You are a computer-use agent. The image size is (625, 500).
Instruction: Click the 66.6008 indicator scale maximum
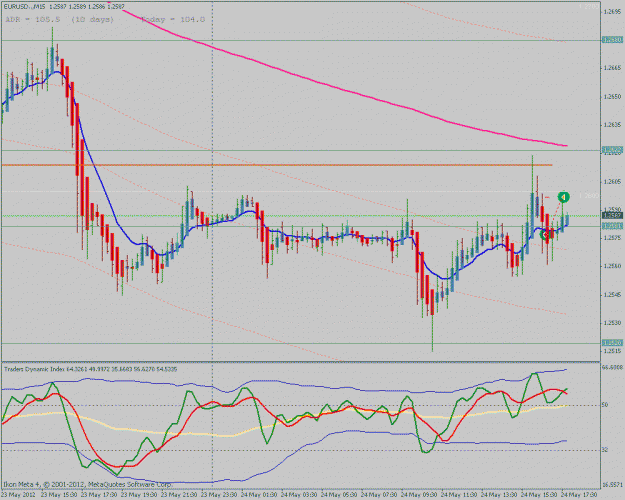[x=613, y=368]
